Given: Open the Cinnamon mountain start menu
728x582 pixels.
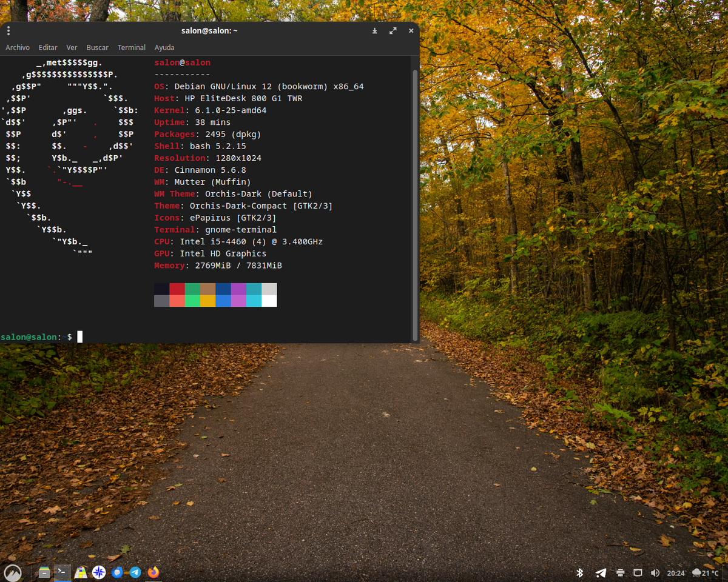Looking at the screenshot, I should coord(13,572).
